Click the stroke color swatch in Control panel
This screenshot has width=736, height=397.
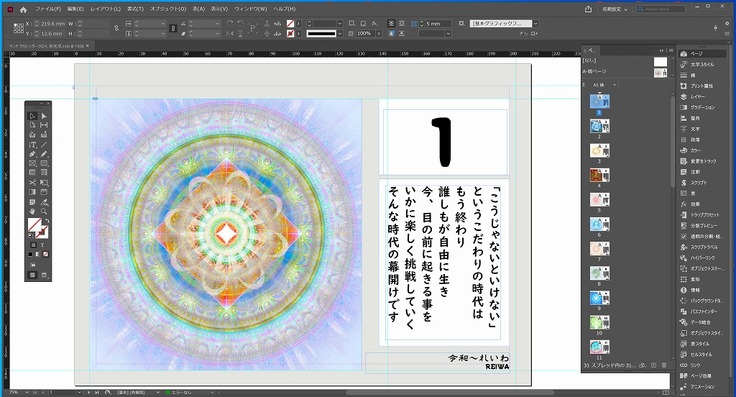point(290,33)
